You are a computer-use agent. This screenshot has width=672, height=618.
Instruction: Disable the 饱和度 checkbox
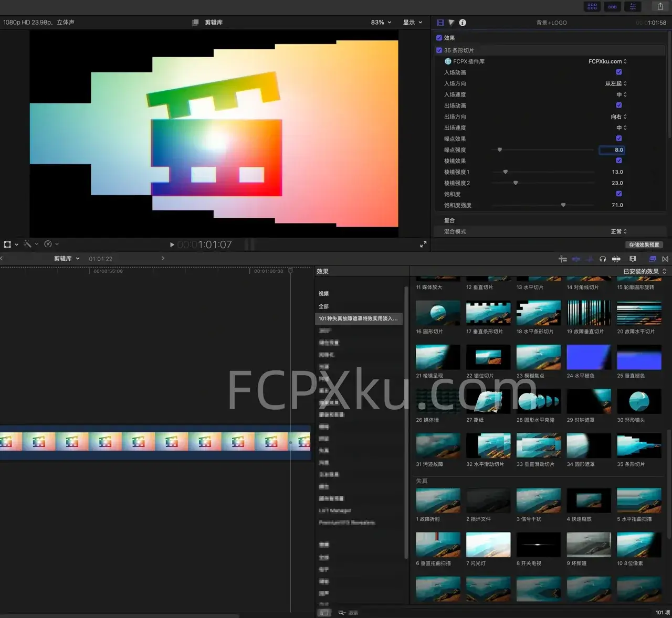pos(618,194)
